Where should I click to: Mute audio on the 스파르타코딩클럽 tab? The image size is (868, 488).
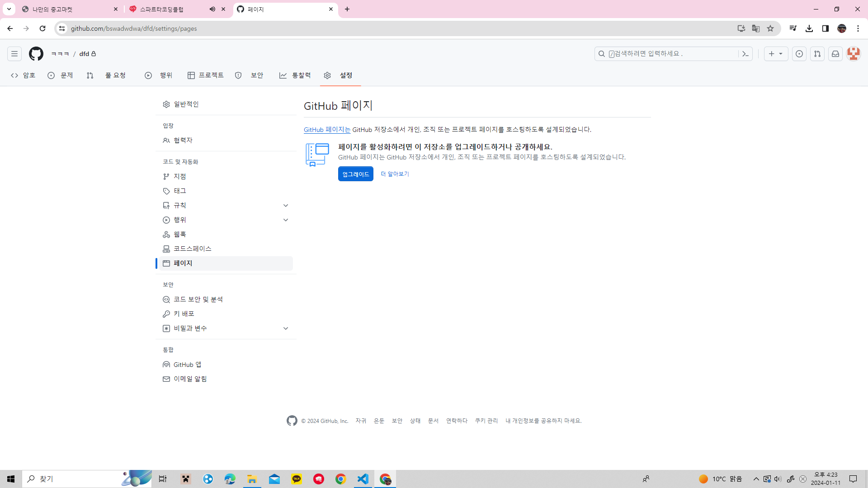tap(212, 9)
